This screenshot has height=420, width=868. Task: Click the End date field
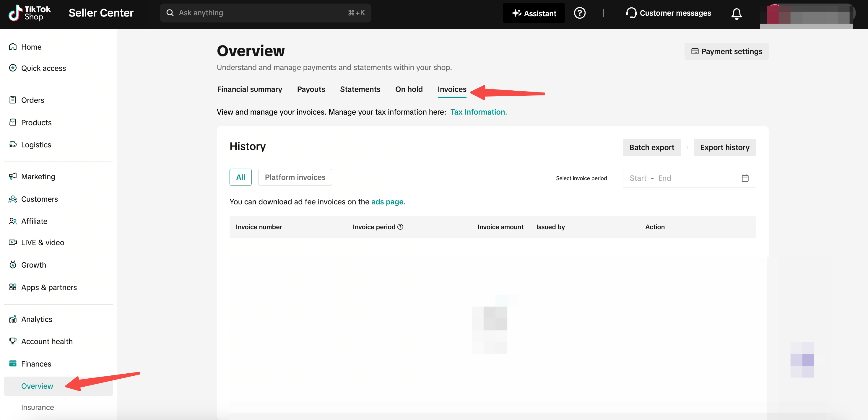point(664,178)
